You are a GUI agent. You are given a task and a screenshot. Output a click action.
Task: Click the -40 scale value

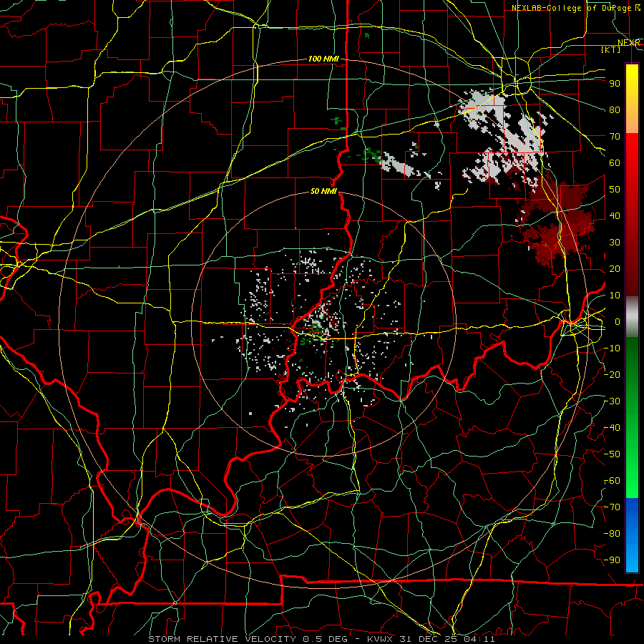(612, 428)
